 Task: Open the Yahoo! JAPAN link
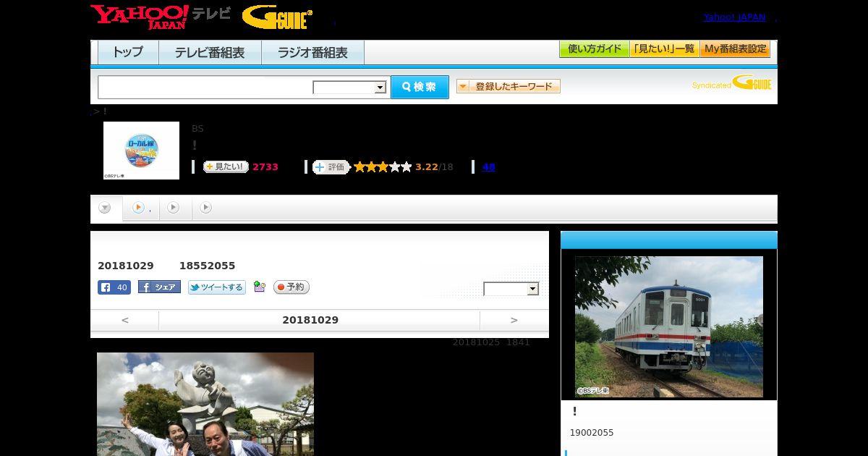pyautogui.click(x=734, y=17)
